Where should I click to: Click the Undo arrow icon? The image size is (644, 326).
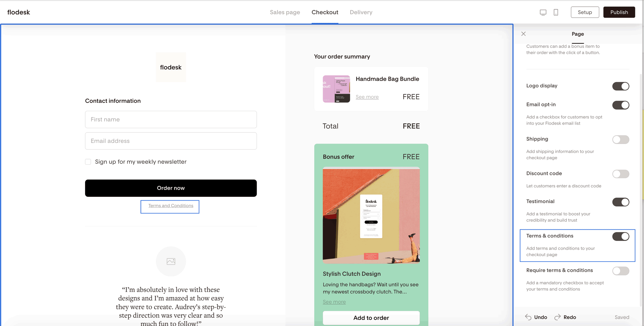(x=528, y=317)
